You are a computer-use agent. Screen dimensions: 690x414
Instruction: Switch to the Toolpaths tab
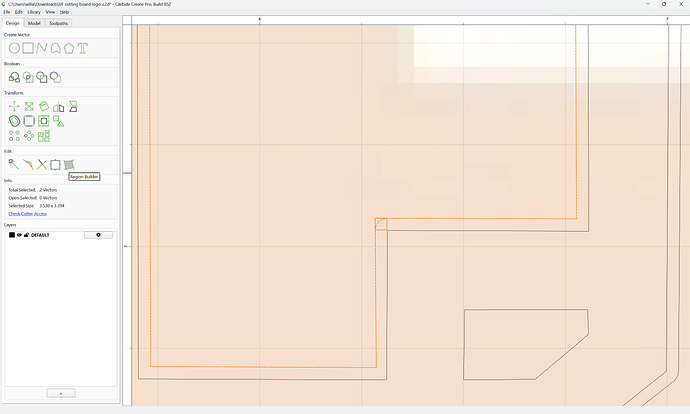click(x=58, y=23)
